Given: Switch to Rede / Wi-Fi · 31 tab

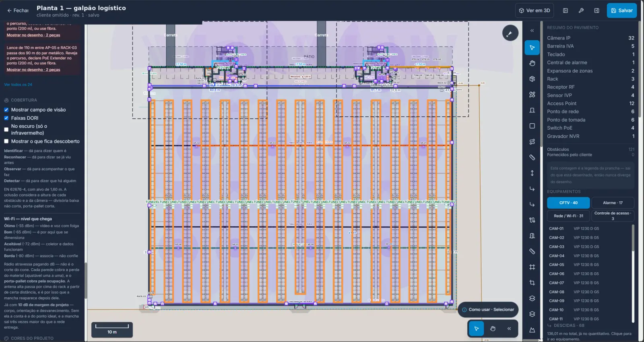Looking at the screenshot, I should point(568,216).
